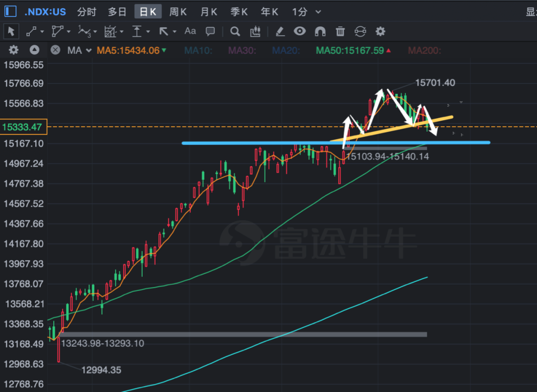Select the vertical measure range tool
Viewport: 537px width, 392px height.
[137, 31]
